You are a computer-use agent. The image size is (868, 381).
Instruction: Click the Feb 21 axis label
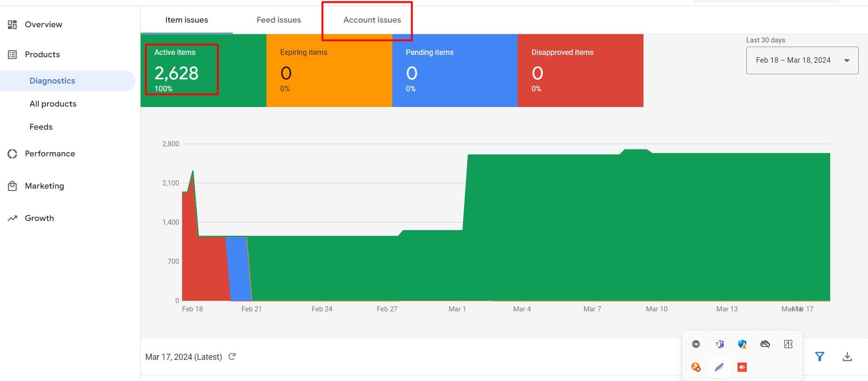(252, 309)
